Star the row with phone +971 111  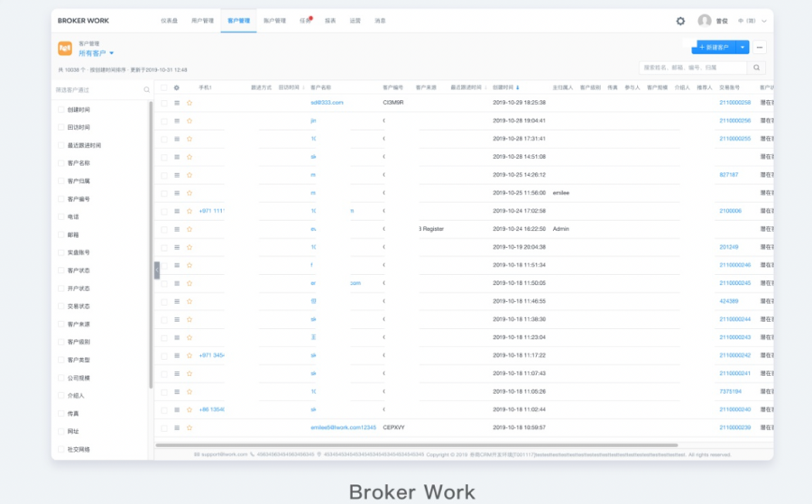tap(189, 211)
